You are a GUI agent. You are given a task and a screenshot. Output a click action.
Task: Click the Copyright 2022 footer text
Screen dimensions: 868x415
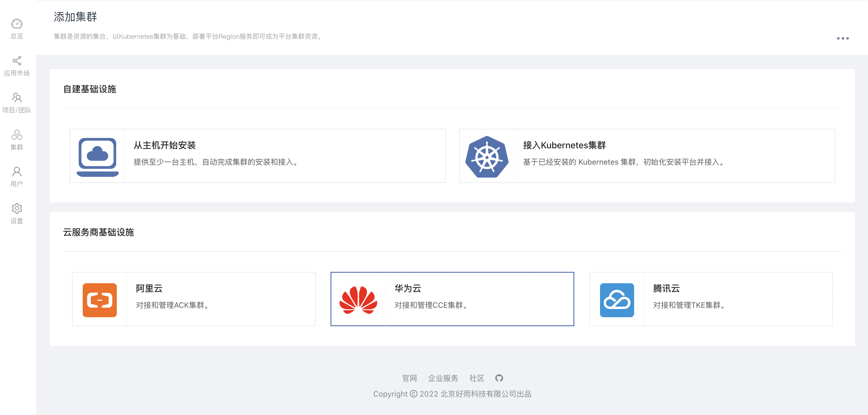click(x=452, y=394)
